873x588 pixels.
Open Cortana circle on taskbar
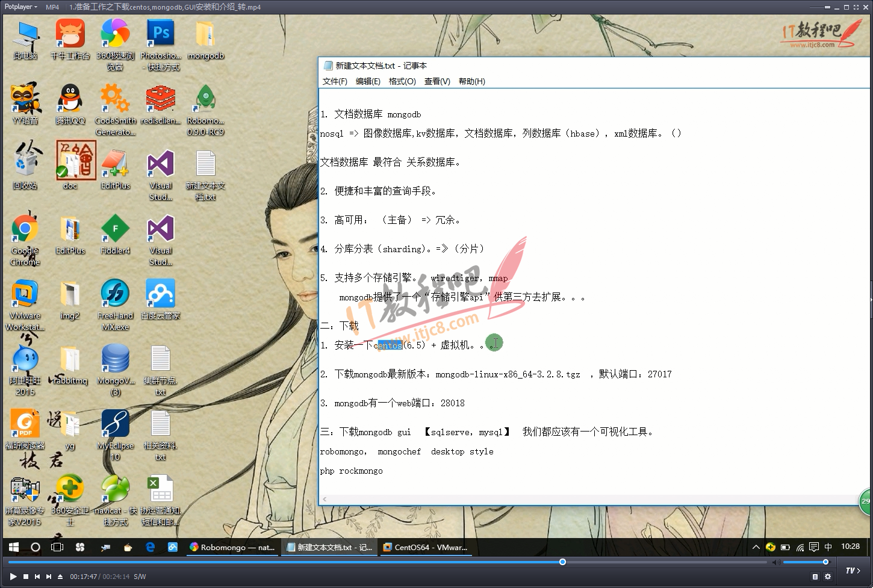[x=36, y=547]
